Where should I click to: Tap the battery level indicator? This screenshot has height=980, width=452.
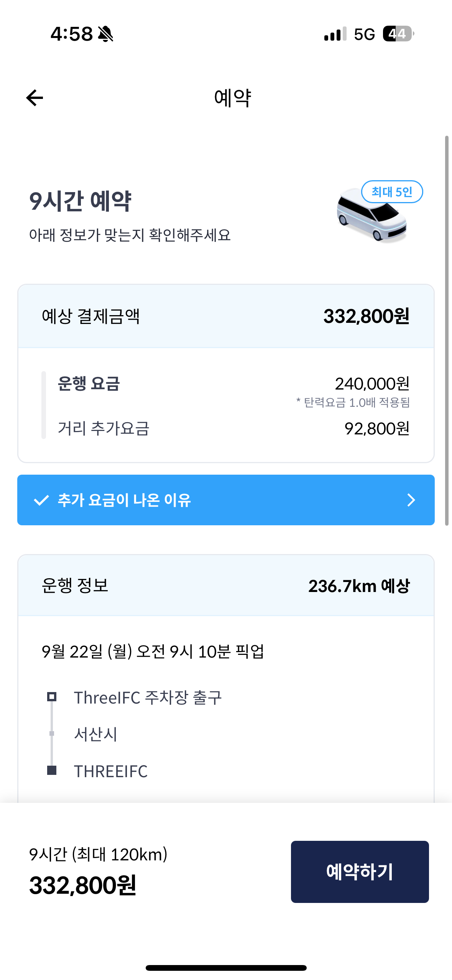click(x=398, y=34)
